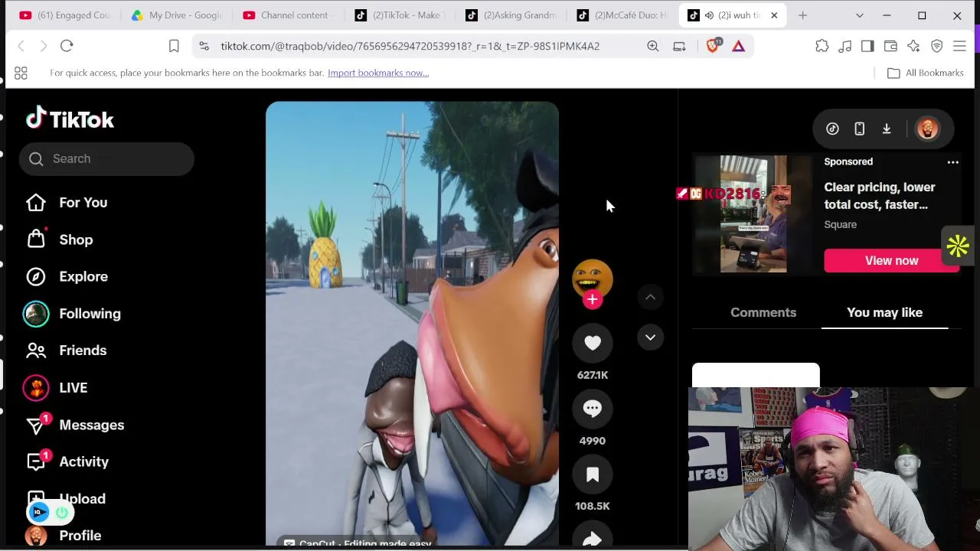Viewport: 980px width, 551px height.
Task: Click the download desktop app icon
Action: click(887, 129)
